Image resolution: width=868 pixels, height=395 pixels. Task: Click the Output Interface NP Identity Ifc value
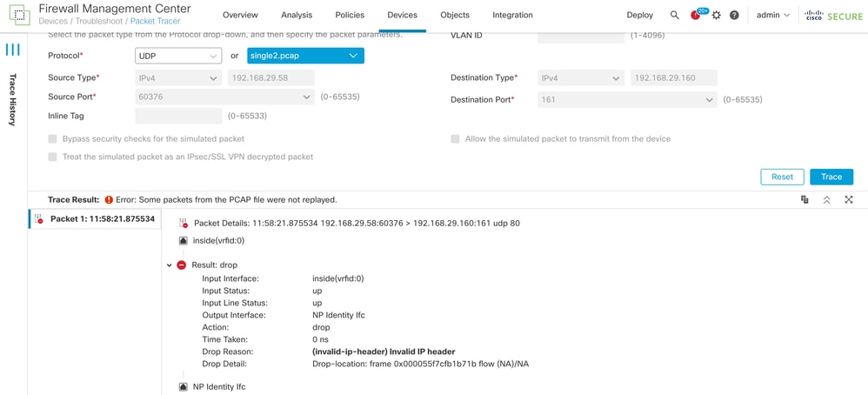point(339,315)
